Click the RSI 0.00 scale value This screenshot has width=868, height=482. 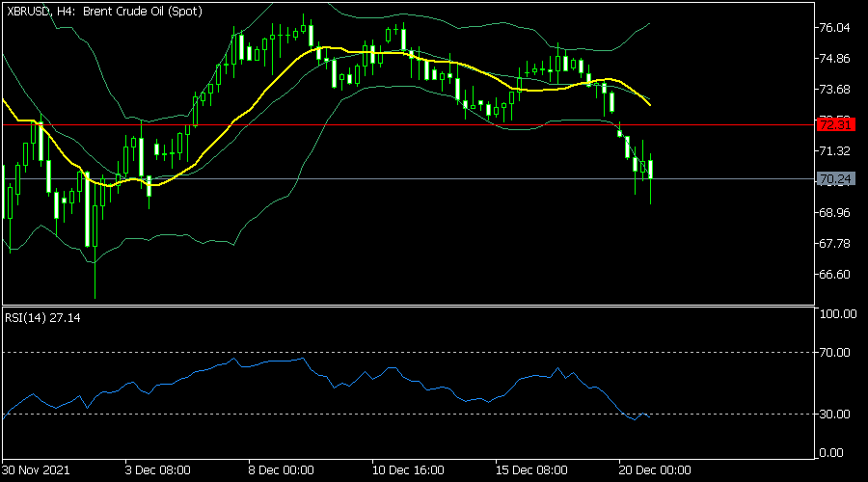831,453
